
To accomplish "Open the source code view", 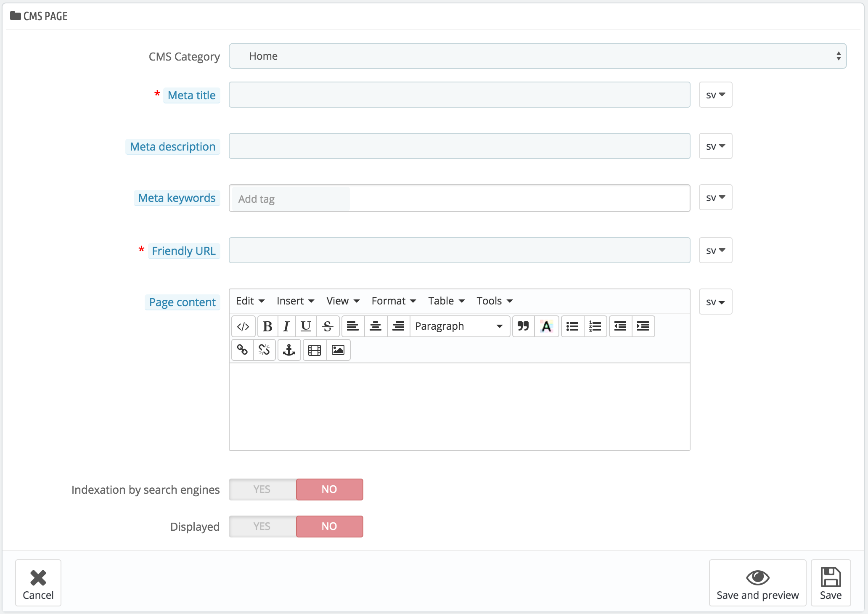I will click(243, 326).
